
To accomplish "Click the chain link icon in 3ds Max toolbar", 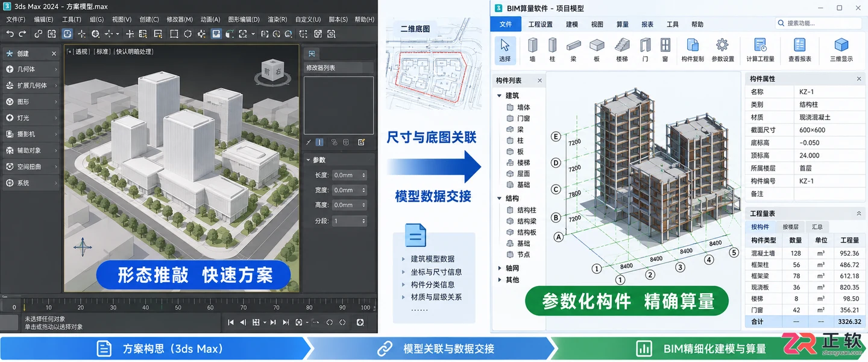I will [x=39, y=34].
